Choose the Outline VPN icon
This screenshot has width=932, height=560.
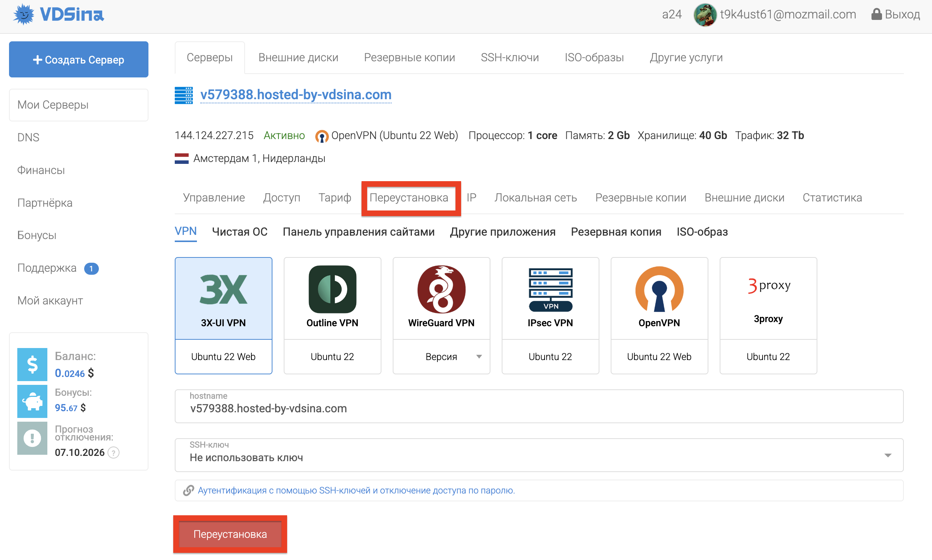[332, 289]
